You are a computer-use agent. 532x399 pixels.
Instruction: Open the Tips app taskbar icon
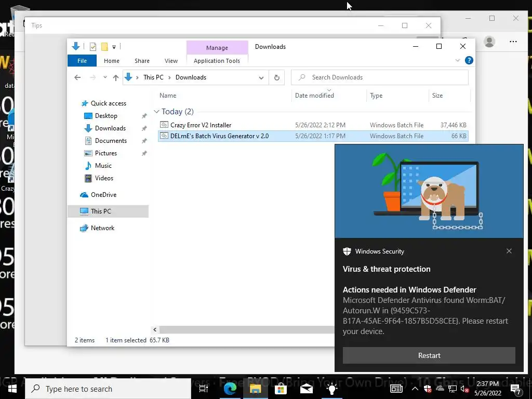[332, 389]
